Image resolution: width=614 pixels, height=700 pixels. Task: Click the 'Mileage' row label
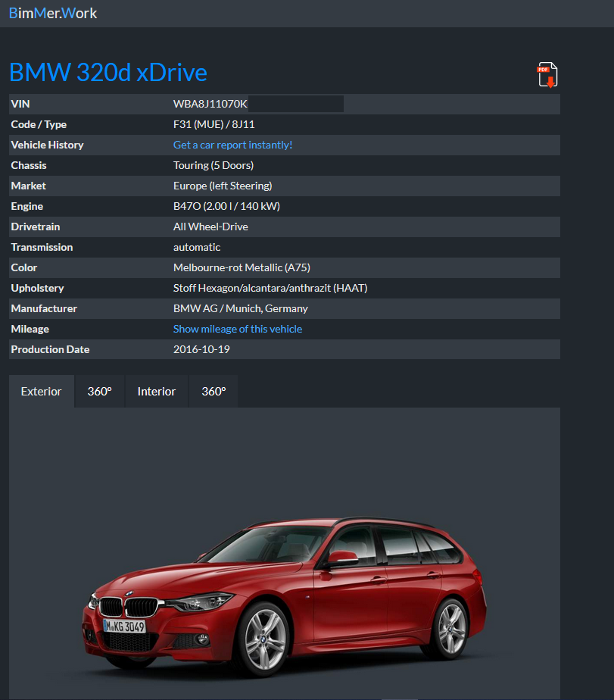30,329
